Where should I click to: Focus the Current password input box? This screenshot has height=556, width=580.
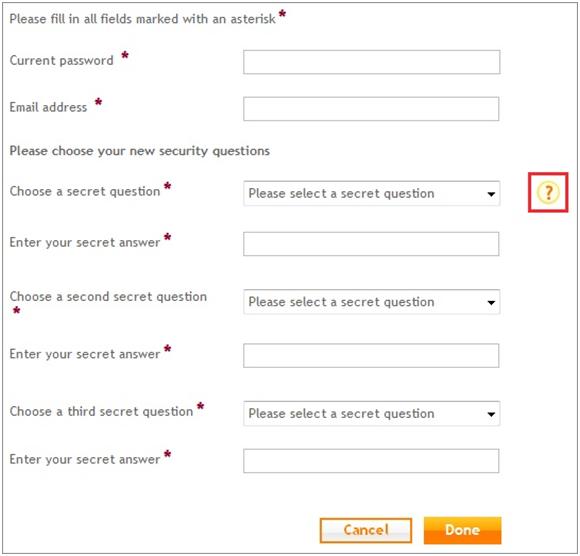pyautogui.click(x=371, y=62)
